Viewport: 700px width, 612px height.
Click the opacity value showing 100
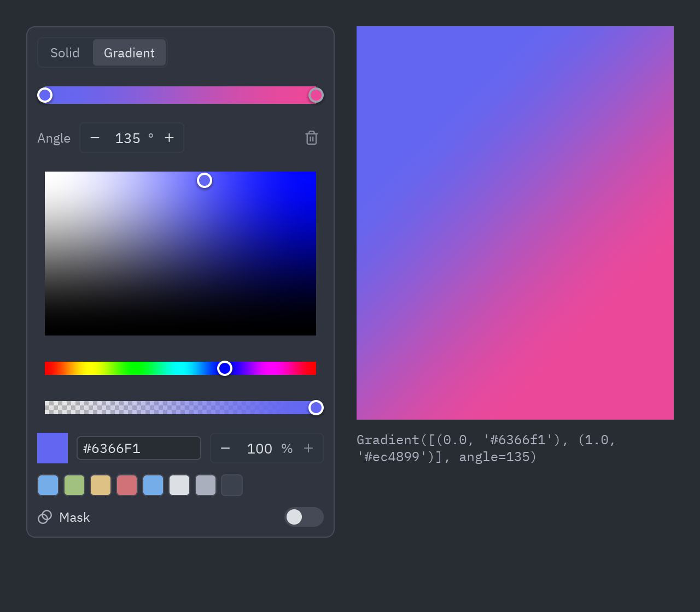259,449
